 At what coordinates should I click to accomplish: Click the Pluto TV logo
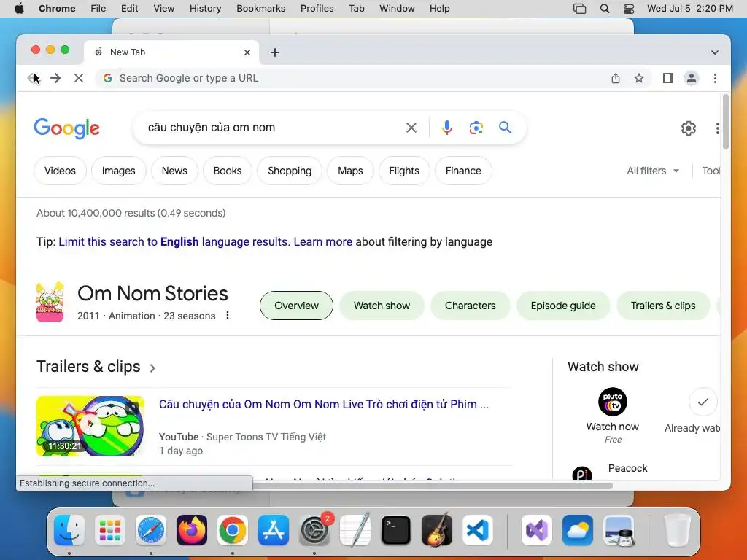[x=613, y=402]
